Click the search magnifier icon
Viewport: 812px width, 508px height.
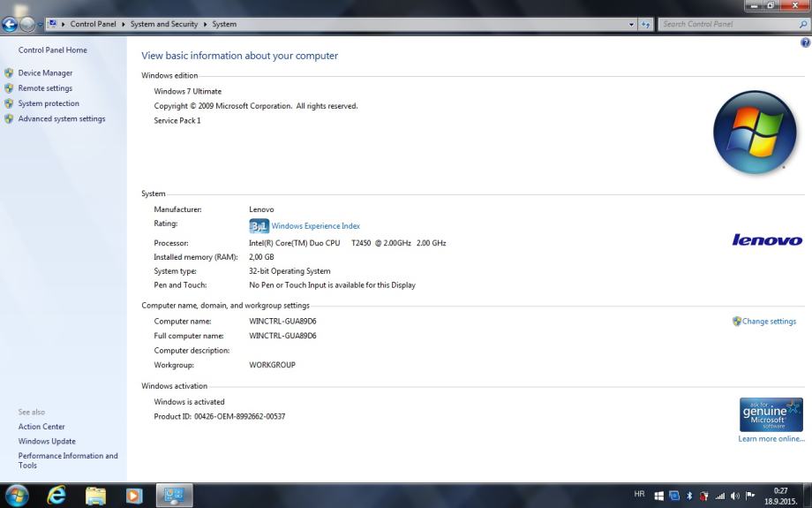[x=803, y=24]
